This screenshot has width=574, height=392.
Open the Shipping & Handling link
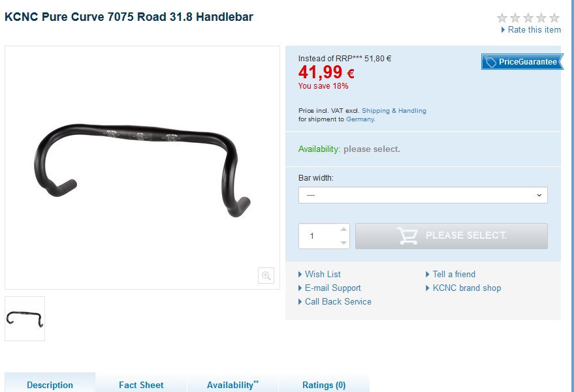pyautogui.click(x=394, y=110)
